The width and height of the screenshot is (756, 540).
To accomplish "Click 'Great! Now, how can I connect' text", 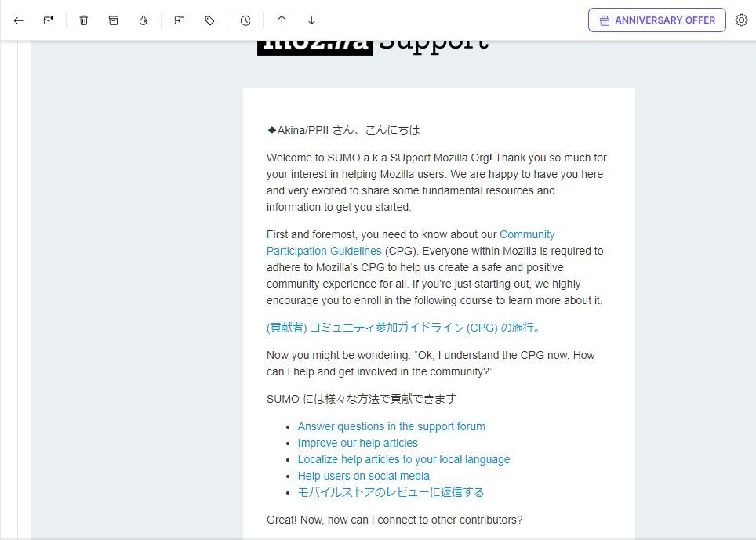I will tap(394, 520).
